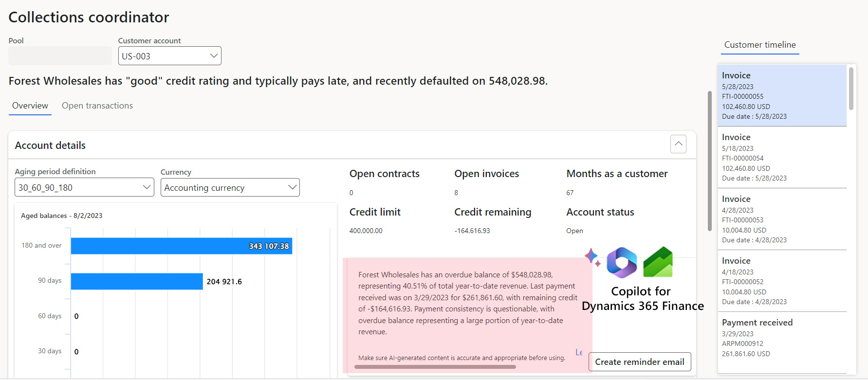Click the Copilot overdue balance summary text

(468, 303)
